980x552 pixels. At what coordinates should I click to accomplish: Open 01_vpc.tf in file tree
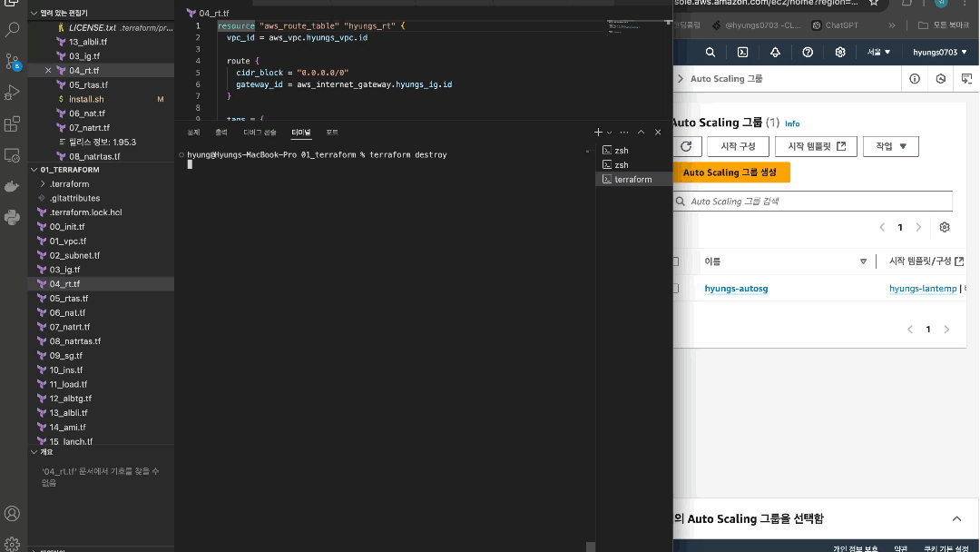click(68, 241)
